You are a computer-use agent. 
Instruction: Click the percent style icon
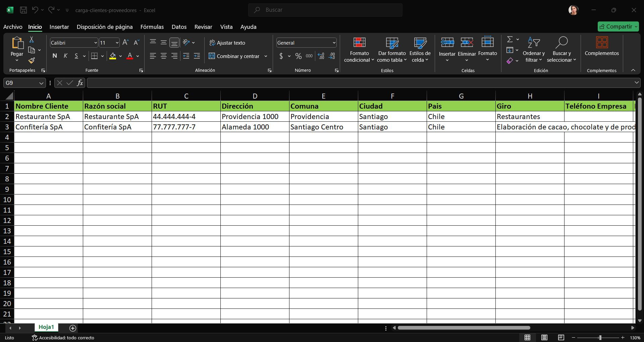tap(299, 56)
